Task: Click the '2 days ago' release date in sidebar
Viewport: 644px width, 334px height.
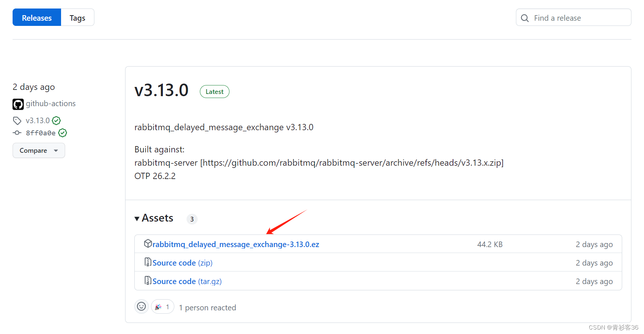Action: [x=34, y=87]
